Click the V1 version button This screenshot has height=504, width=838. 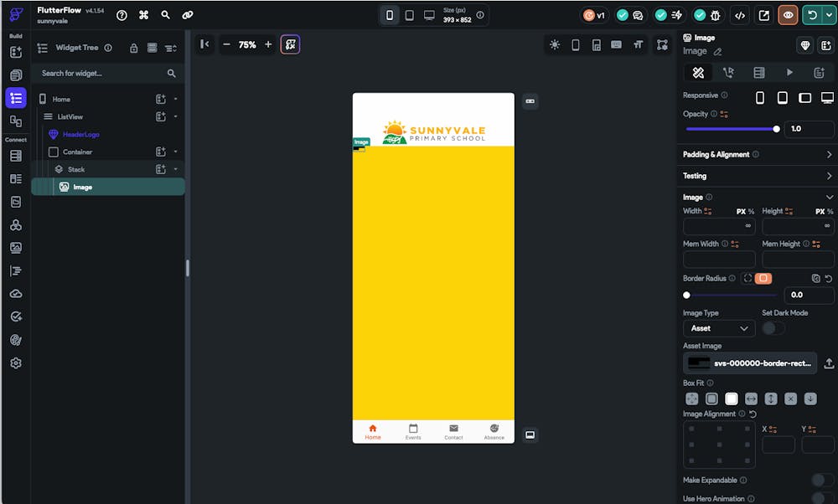pyautogui.click(x=594, y=15)
